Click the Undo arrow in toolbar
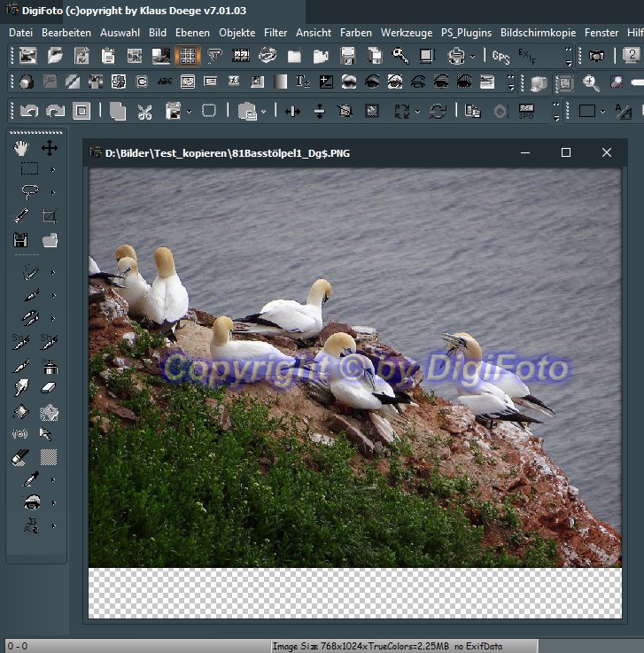Viewport: 644px width, 653px height. (29, 112)
